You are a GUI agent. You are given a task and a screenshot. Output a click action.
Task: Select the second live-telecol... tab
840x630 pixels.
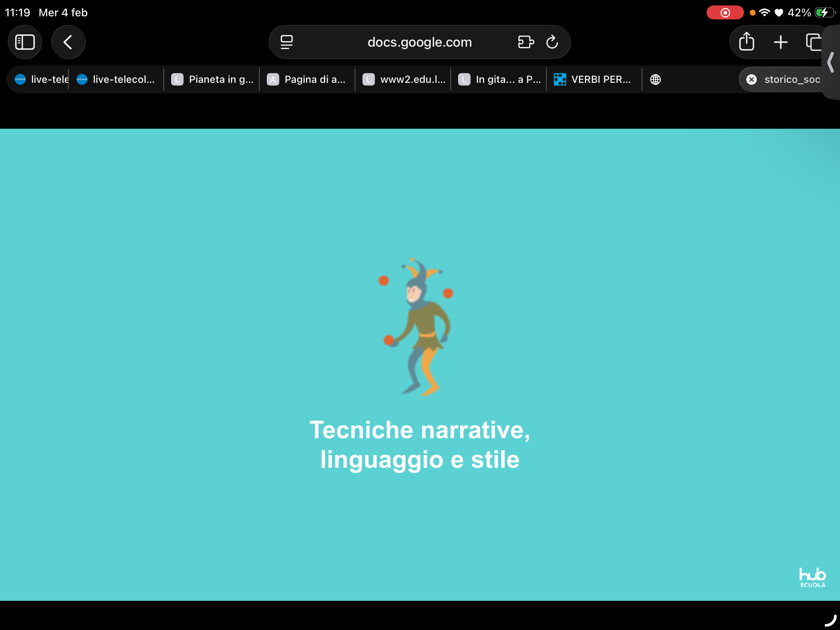click(116, 79)
